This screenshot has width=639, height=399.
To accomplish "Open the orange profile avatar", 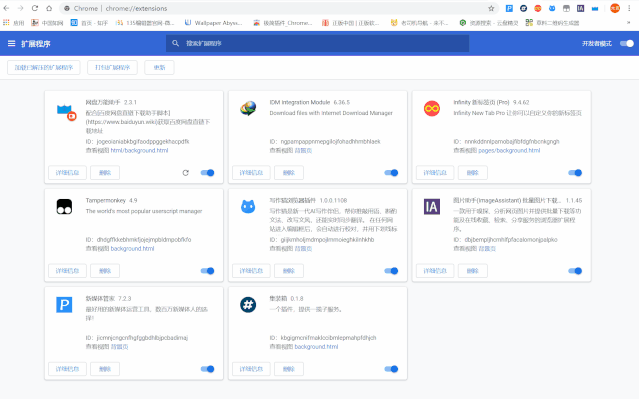I will [x=615, y=8].
